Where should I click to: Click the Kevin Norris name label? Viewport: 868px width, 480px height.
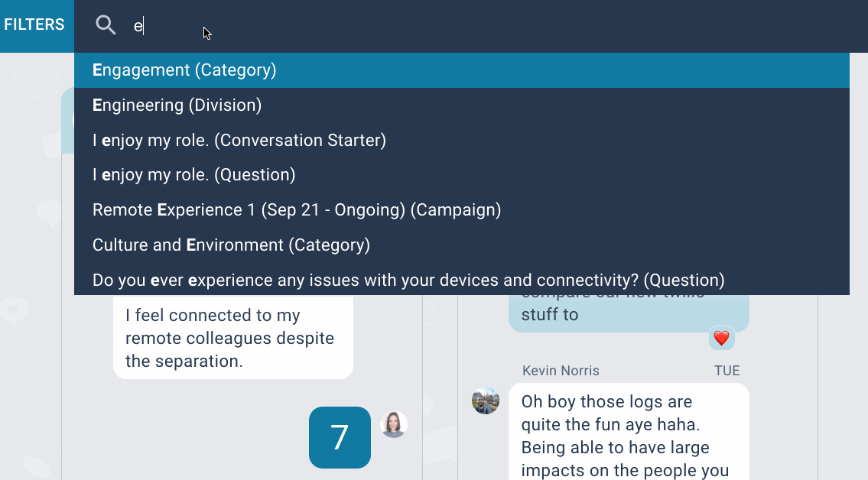pyautogui.click(x=561, y=371)
